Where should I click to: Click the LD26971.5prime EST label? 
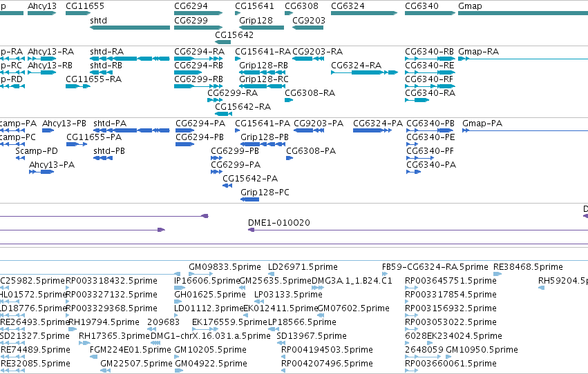[303, 267]
